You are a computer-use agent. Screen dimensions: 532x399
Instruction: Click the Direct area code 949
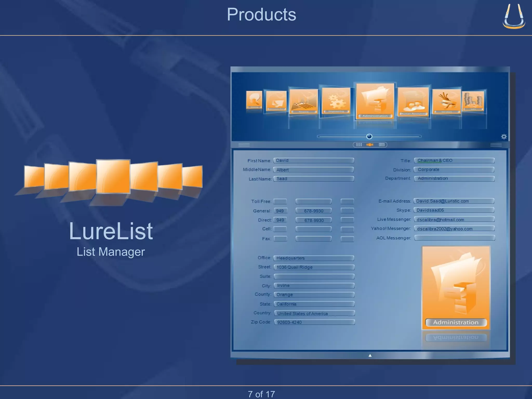pos(280,220)
